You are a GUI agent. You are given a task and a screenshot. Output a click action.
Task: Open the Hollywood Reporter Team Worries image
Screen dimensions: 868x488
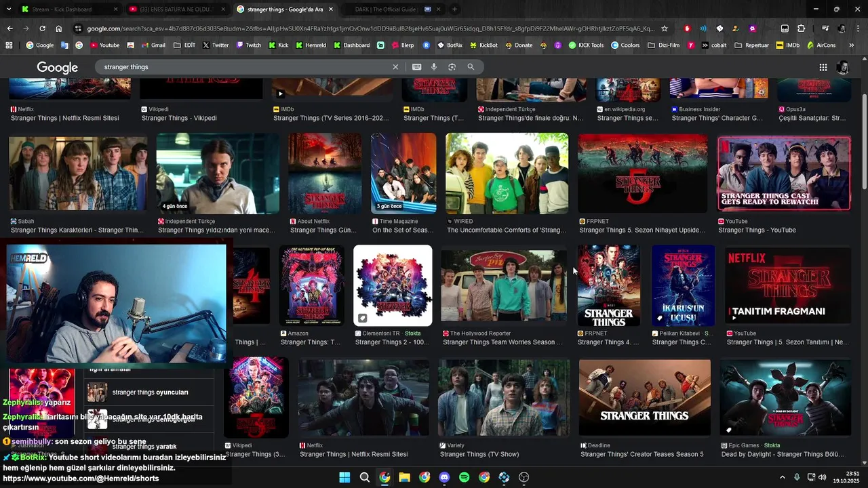tap(504, 285)
